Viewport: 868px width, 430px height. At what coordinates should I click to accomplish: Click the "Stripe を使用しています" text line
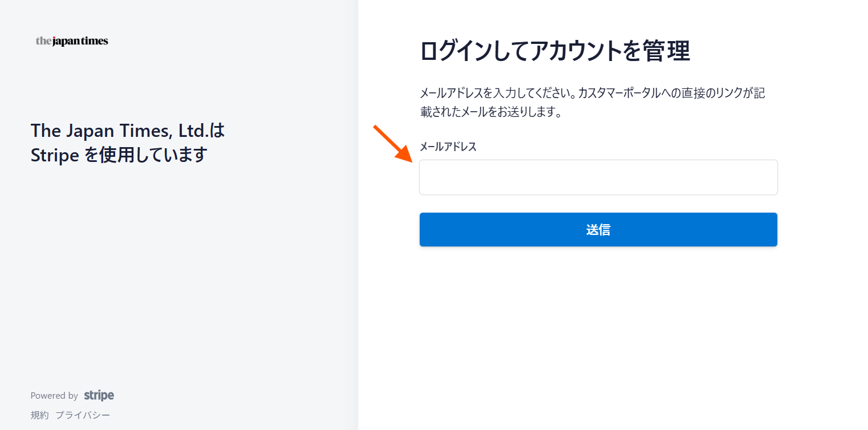[x=119, y=155]
